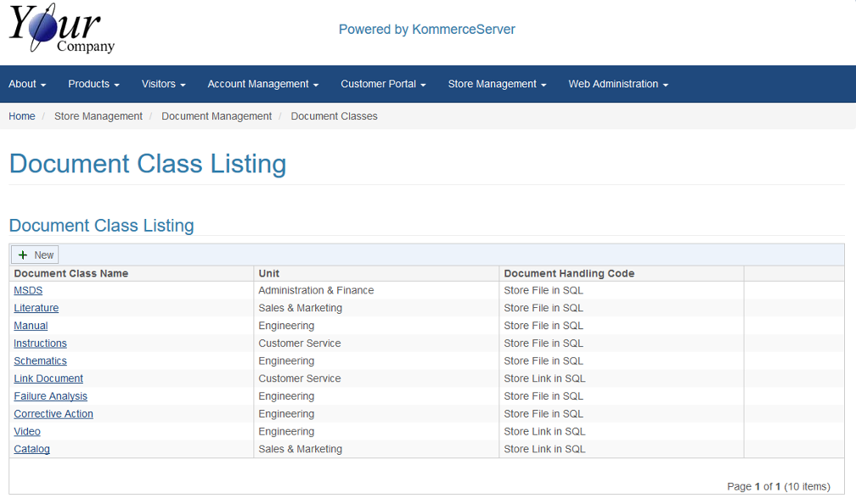
Task: Open the Catalog document class link
Action: (31, 449)
